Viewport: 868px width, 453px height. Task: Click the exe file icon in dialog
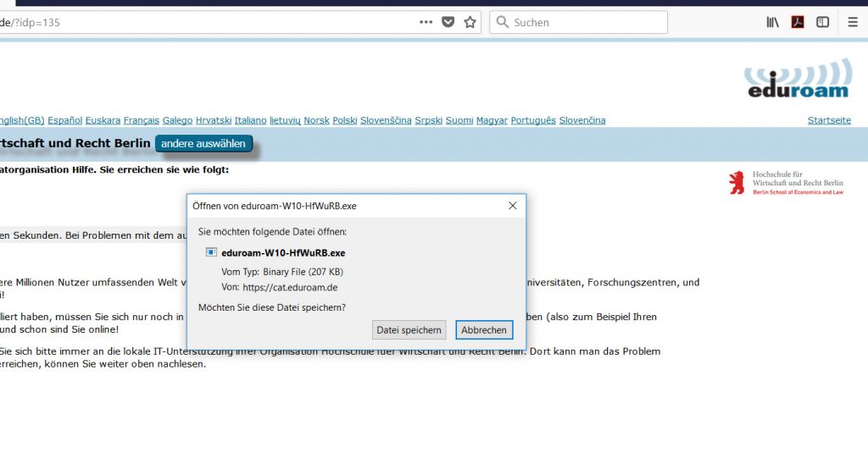[x=211, y=252]
